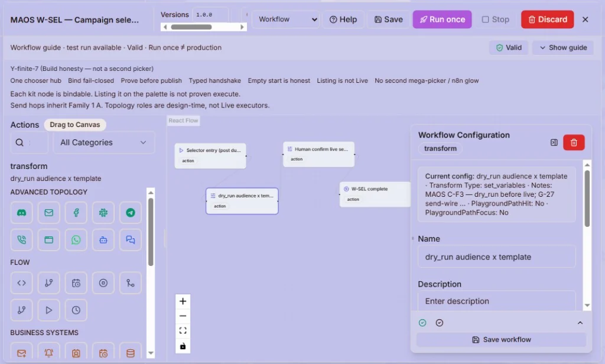Image resolution: width=605 pixels, height=364 pixels.
Task: Click the transform tag under Workflow Configuration
Action: coord(440,148)
